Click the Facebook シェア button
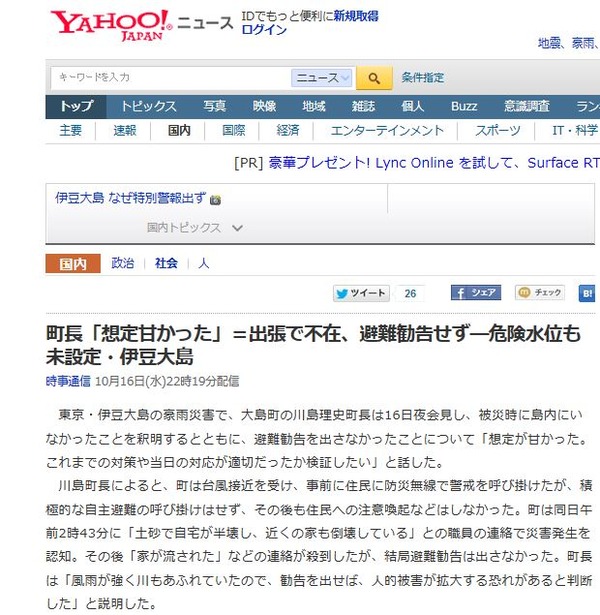 [x=476, y=293]
